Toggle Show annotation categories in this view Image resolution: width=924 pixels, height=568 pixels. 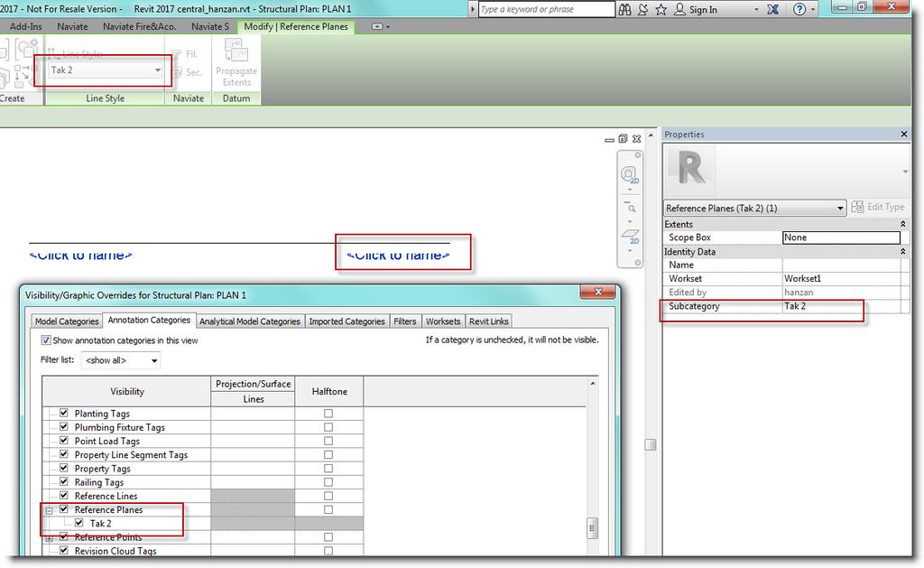tap(45, 340)
